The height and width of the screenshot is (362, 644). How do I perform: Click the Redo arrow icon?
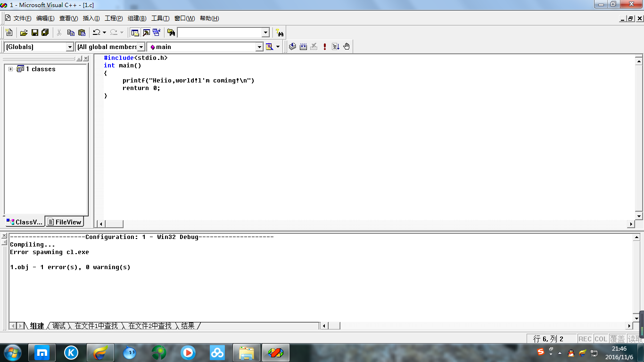tap(114, 33)
